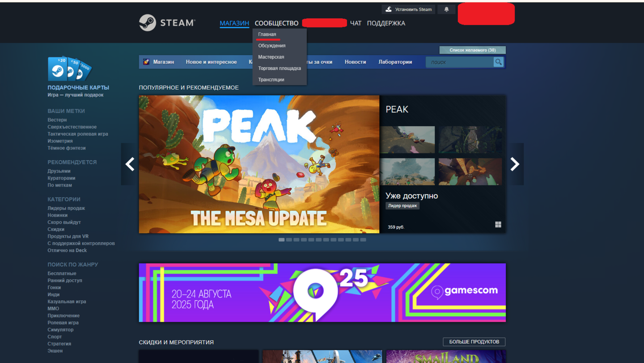Select Торговая площадка in community dropdown

[280, 68]
